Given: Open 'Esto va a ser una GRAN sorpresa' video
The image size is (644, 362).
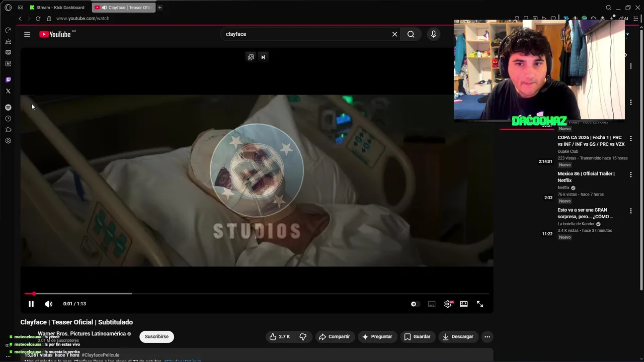Looking at the screenshot, I should point(586,213).
